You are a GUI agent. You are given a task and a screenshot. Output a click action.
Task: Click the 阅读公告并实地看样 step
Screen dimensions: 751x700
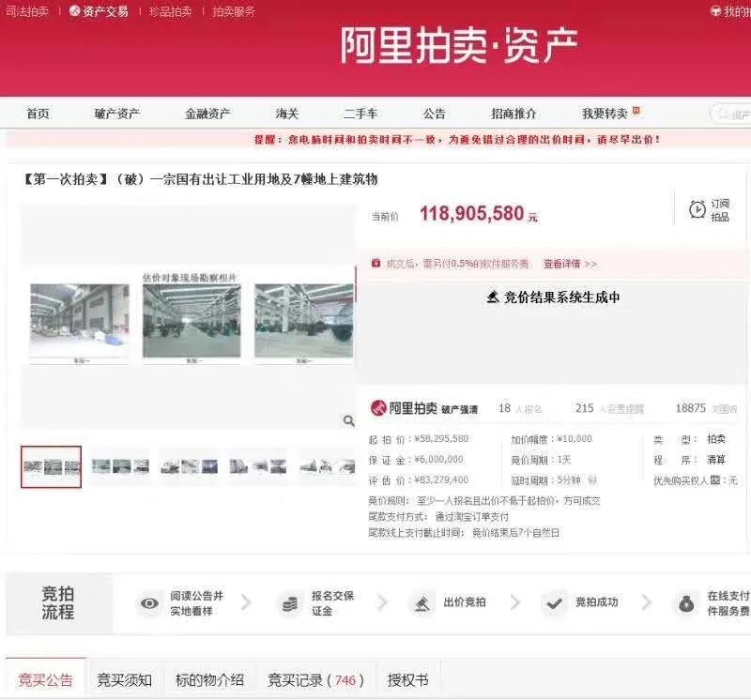point(197,603)
